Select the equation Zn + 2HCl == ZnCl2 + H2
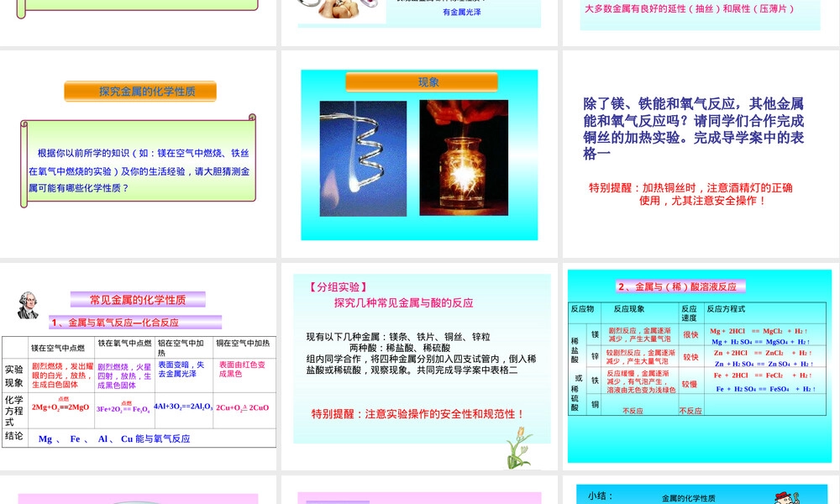The image size is (840, 504). 763,353
